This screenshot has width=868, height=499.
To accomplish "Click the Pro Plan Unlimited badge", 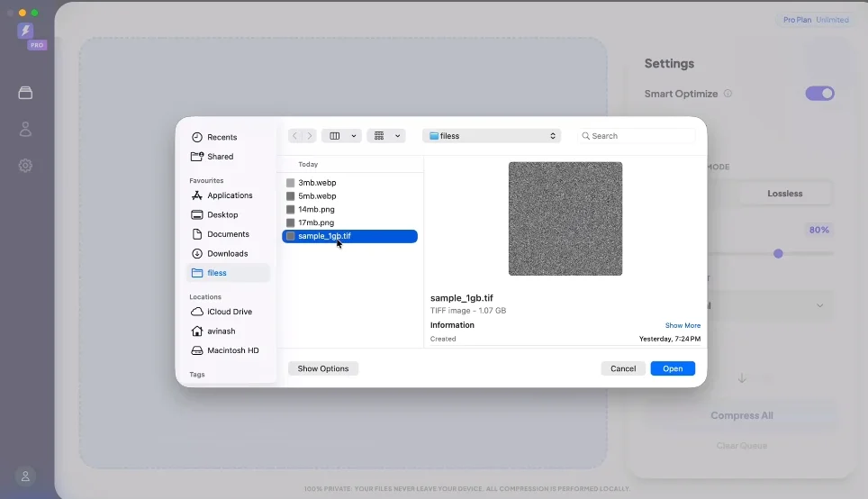I will click(x=816, y=20).
